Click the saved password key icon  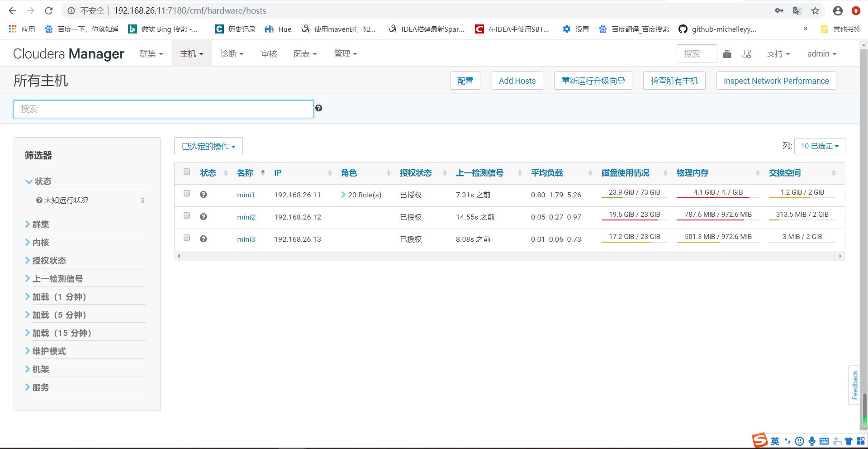[x=779, y=10]
